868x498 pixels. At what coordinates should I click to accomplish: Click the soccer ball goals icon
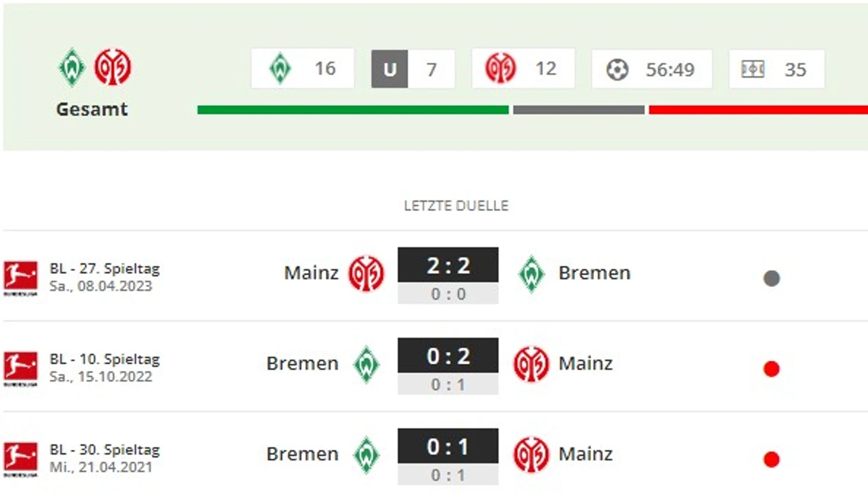click(617, 70)
